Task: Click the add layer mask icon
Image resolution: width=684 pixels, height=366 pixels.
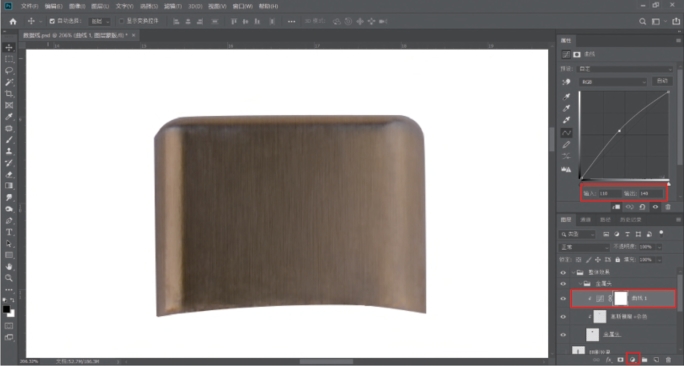Action: (x=620, y=359)
